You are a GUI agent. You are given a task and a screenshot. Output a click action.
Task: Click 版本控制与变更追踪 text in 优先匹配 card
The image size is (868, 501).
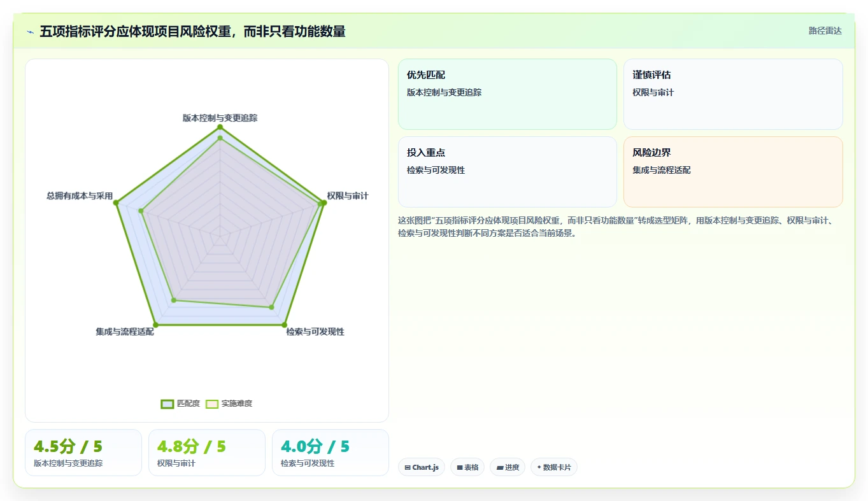point(445,92)
